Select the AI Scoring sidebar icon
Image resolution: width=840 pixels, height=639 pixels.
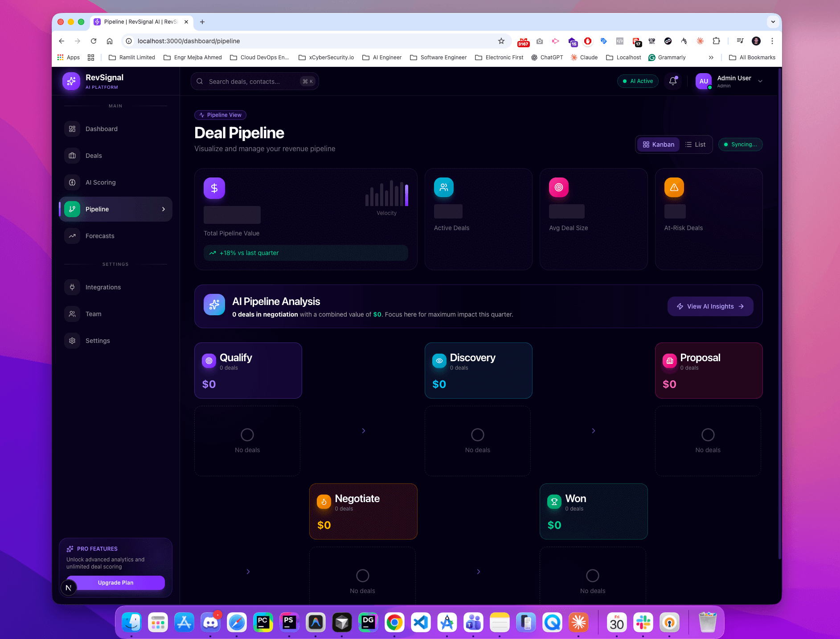click(72, 182)
